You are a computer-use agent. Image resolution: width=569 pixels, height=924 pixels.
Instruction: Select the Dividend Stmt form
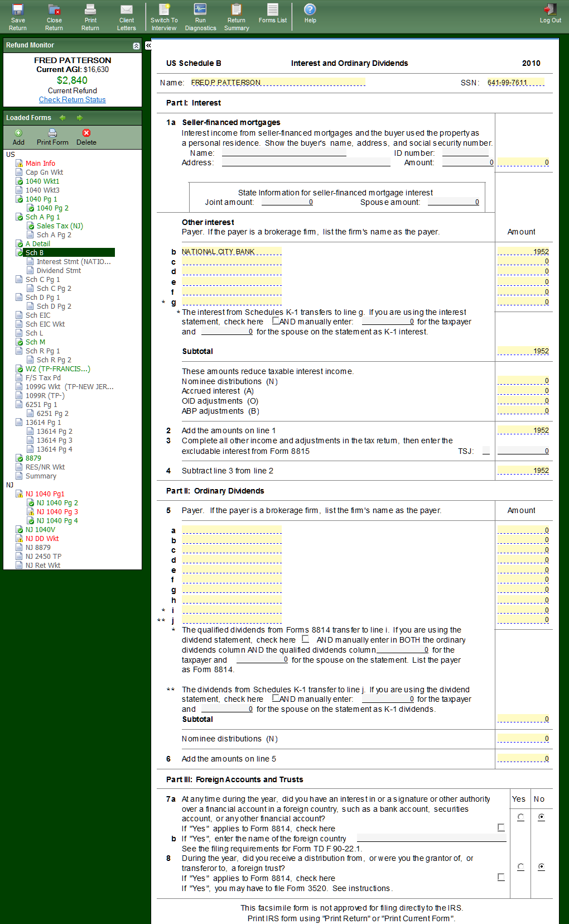point(59,271)
